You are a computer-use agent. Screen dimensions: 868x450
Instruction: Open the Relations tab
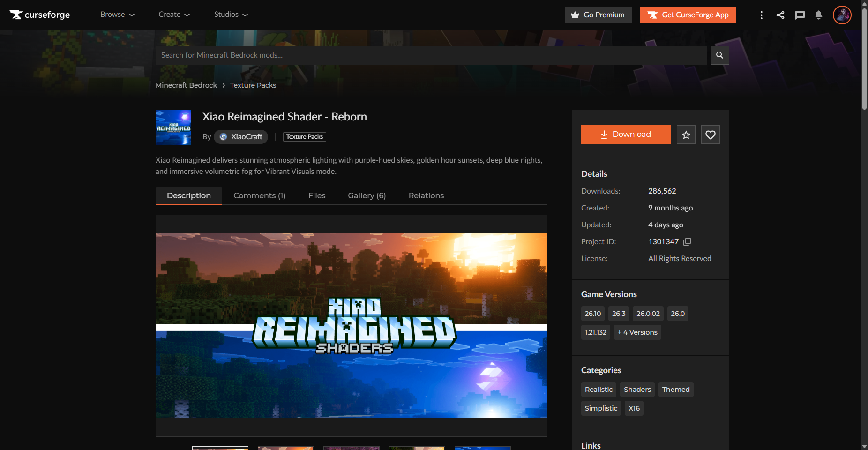[426, 195]
